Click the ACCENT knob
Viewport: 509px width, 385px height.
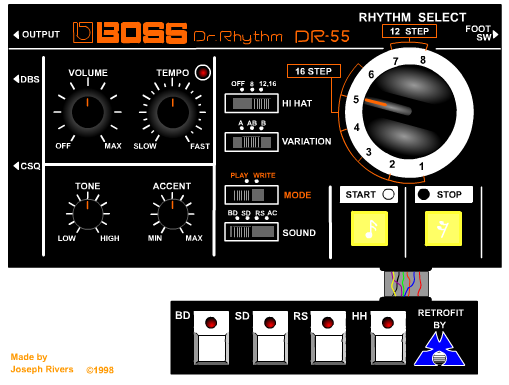tap(172, 214)
